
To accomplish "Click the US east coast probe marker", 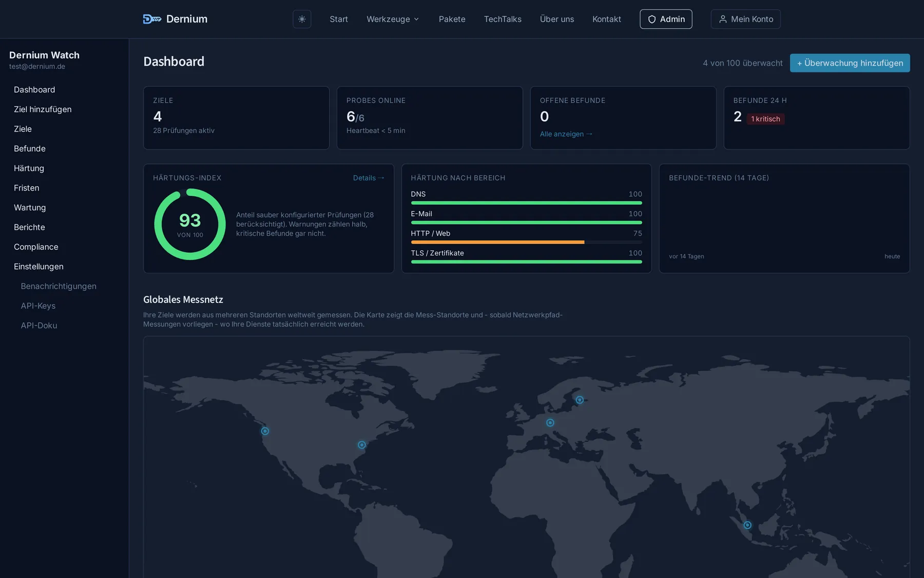I will (x=362, y=445).
